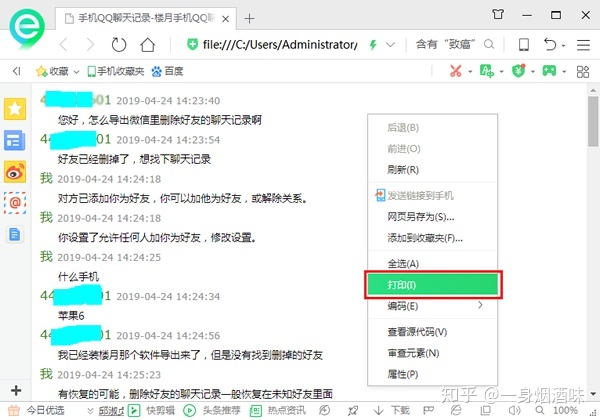Image resolution: width=600 pixels, height=420 pixels.
Task: Open the extensions grid icon
Action: [x=583, y=71]
